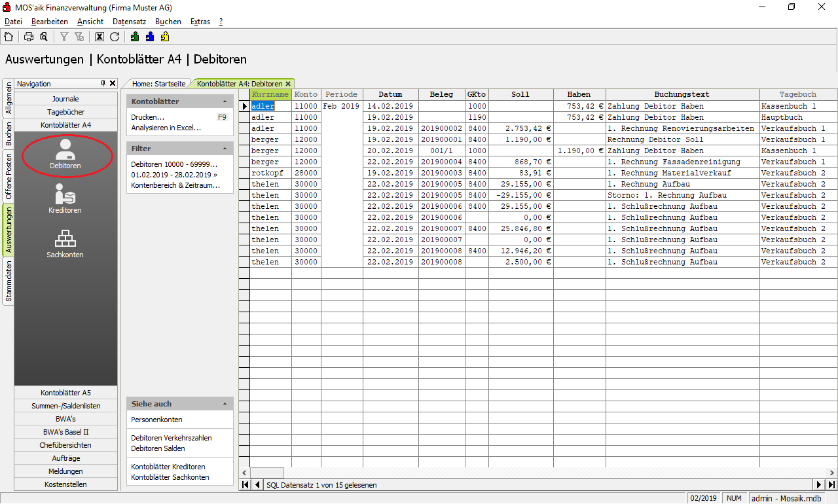This screenshot has height=504, width=838.
Task: Switch to Home: Startseite tab
Action: (x=159, y=84)
